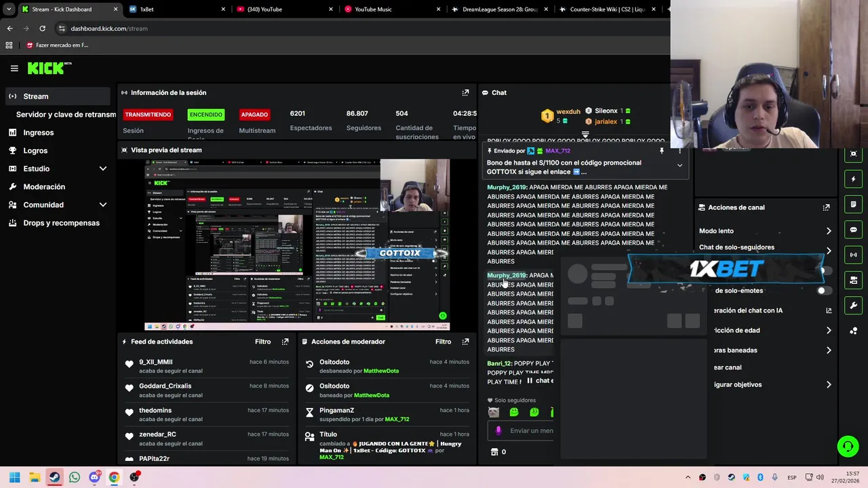Open Servidor y clave de retransmisión
This screenshot has height=488, width=868.
66,115
